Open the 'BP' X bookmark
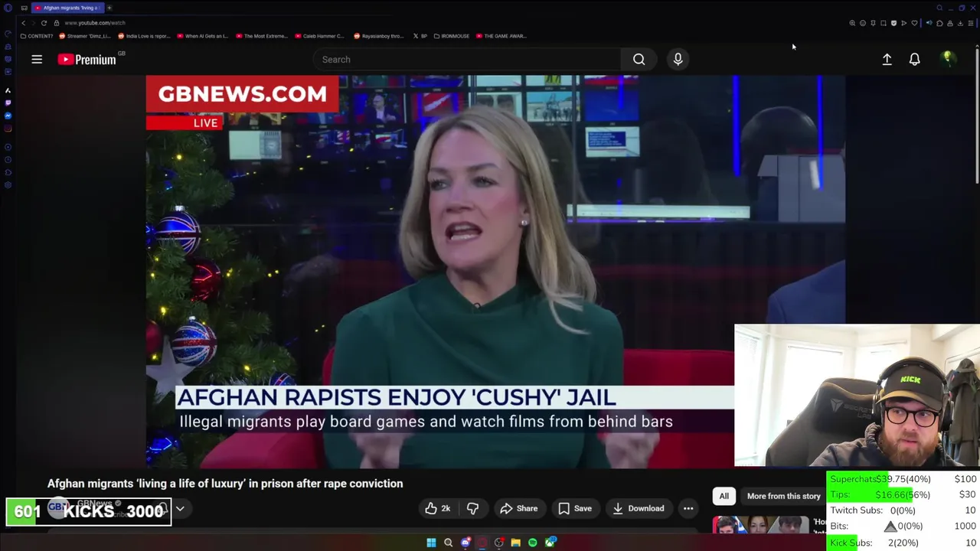Screen dimensions: 980x551 421,36
